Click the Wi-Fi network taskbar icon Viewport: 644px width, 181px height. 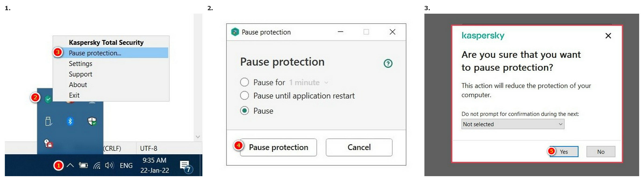(x=97, y=165)
